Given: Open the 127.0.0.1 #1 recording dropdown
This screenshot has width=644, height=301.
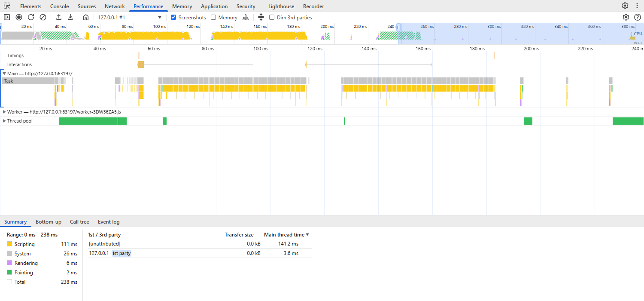Looking at the screenshot, I should [130, 17].
